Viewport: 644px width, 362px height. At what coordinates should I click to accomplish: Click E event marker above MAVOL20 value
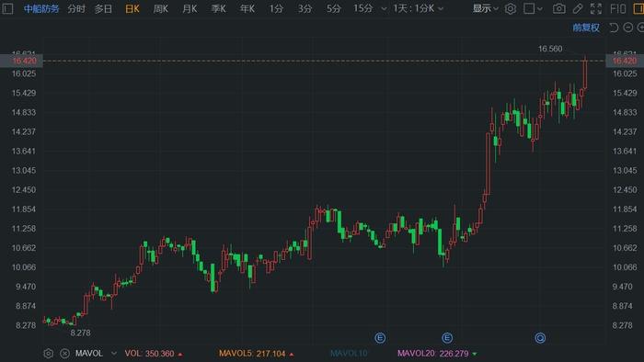pyautogui.click(x=447, y=338)
